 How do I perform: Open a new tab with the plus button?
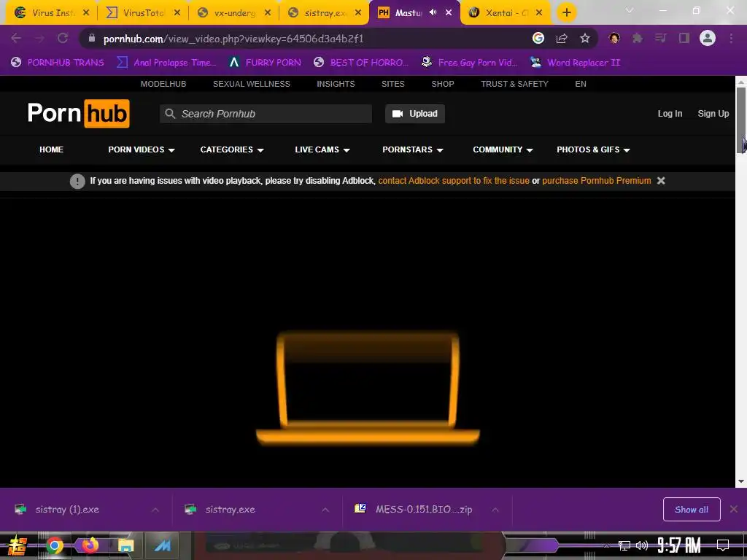(566, 12)
